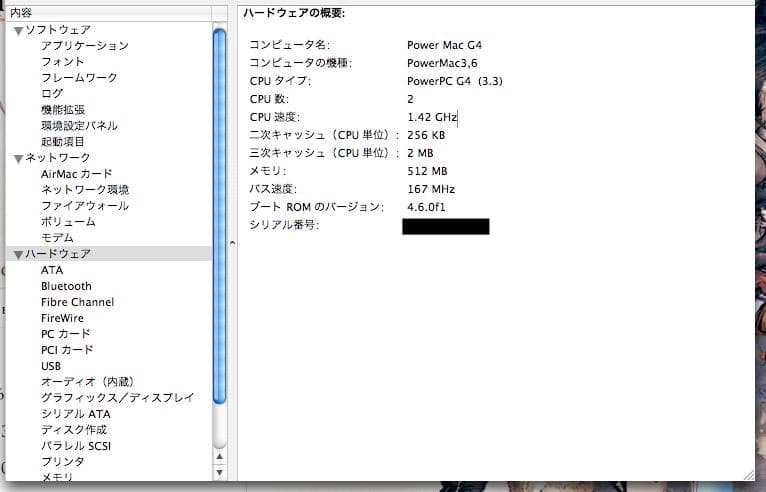The width and height of the screenshot is (766, 492).
Task: Click the sidebar scrollbar thumb
Action: (220, 216)
